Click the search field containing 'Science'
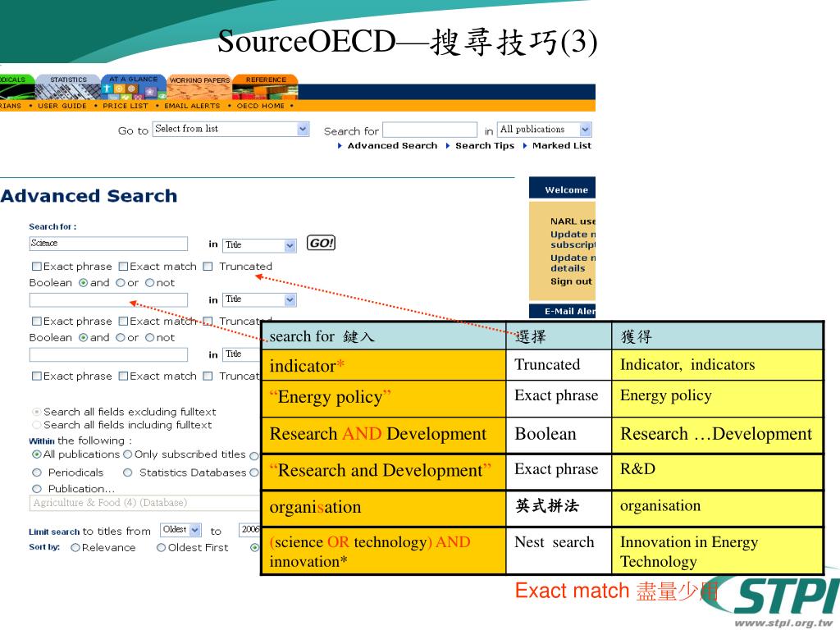 point(108,244)
